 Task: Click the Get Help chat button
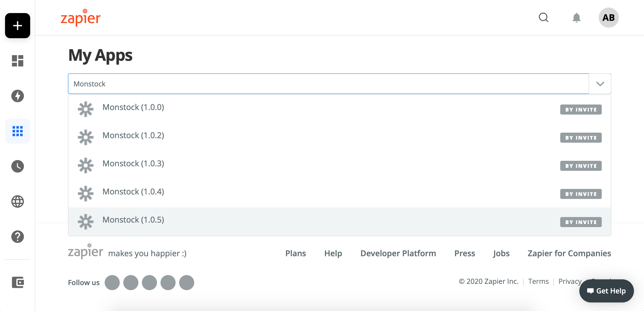point(607,291)
